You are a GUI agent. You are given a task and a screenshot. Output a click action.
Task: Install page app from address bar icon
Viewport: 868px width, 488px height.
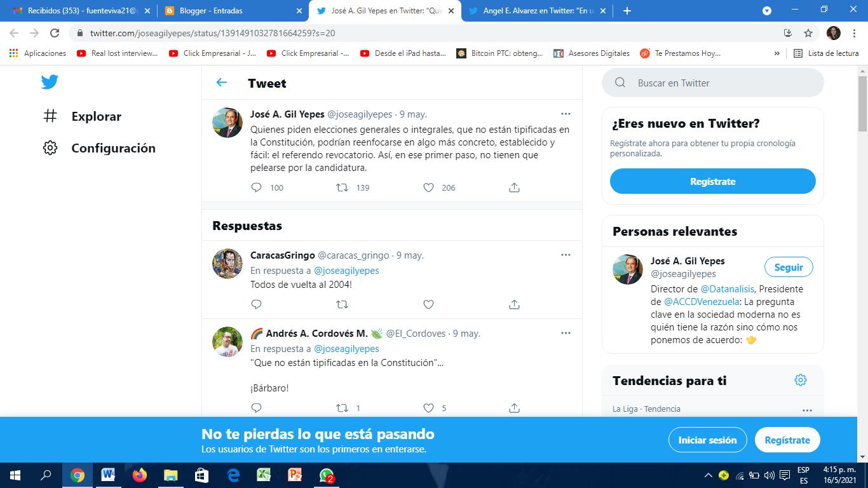pyautogui.click(x=788, y=33)
